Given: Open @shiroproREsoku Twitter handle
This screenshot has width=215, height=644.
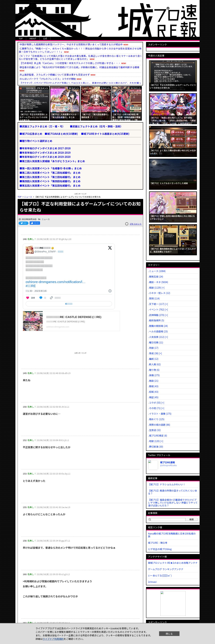Looking at the screenshot, I should (168, 465).
